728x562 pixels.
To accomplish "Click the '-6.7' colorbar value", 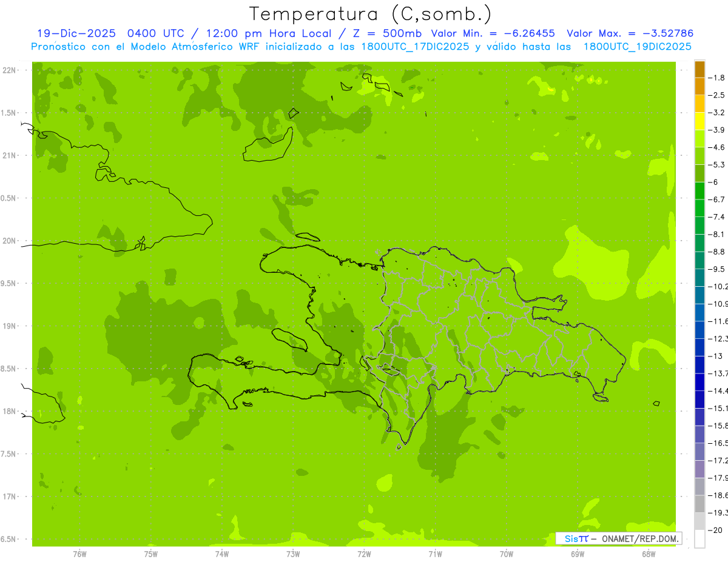I will coord(716,199).
